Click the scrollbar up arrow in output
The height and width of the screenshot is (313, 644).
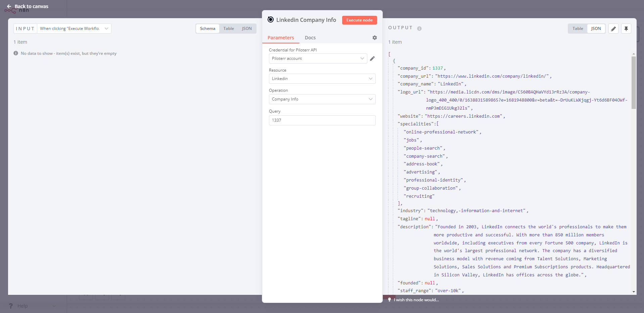[x=634, y=54]
